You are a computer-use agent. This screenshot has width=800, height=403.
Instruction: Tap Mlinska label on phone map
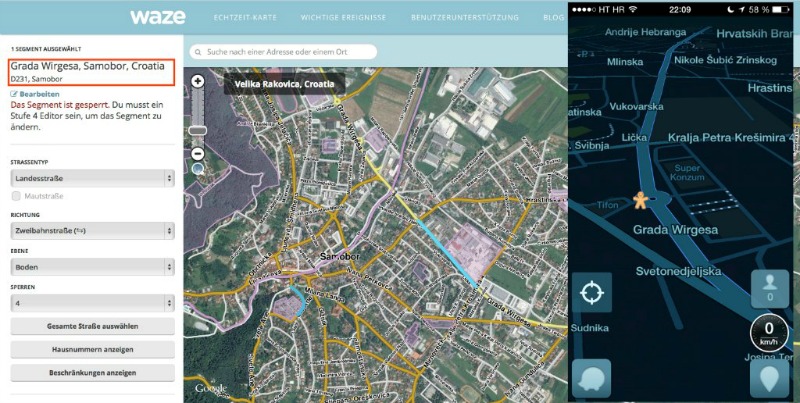point(624,62)
